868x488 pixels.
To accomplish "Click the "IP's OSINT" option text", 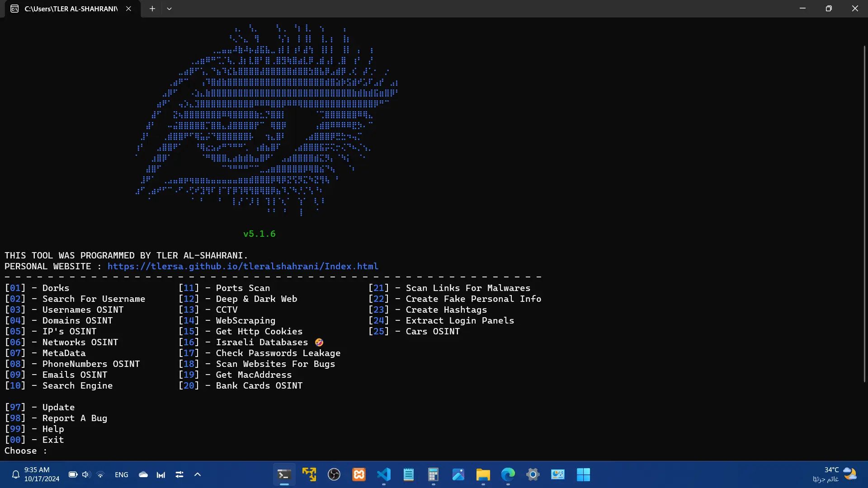I will [69, 332].
